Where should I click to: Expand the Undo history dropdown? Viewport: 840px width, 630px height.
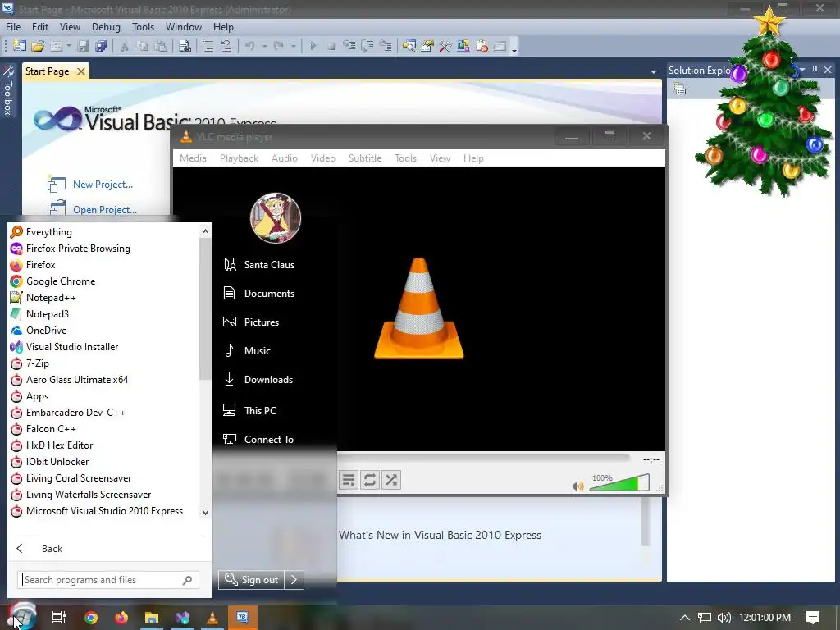click(265, 47)
